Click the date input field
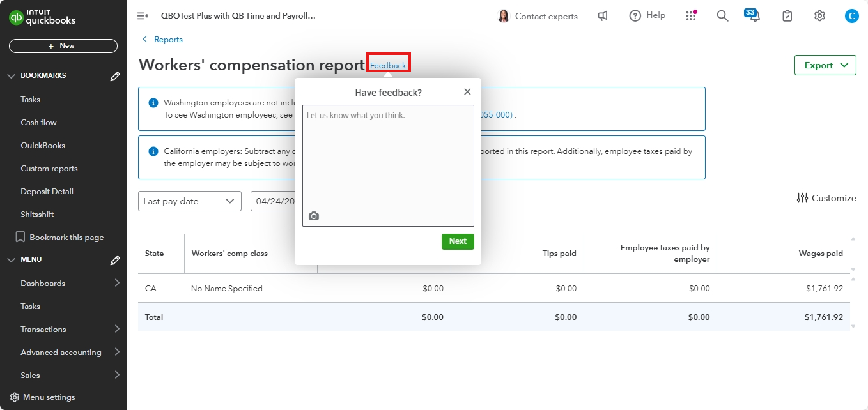 273,201
